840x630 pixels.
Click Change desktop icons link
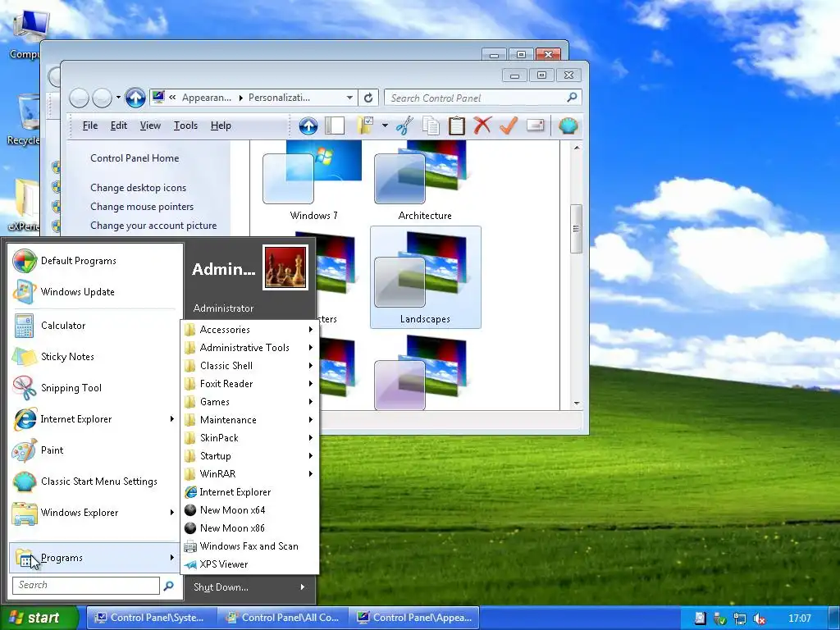pos(138,188)
